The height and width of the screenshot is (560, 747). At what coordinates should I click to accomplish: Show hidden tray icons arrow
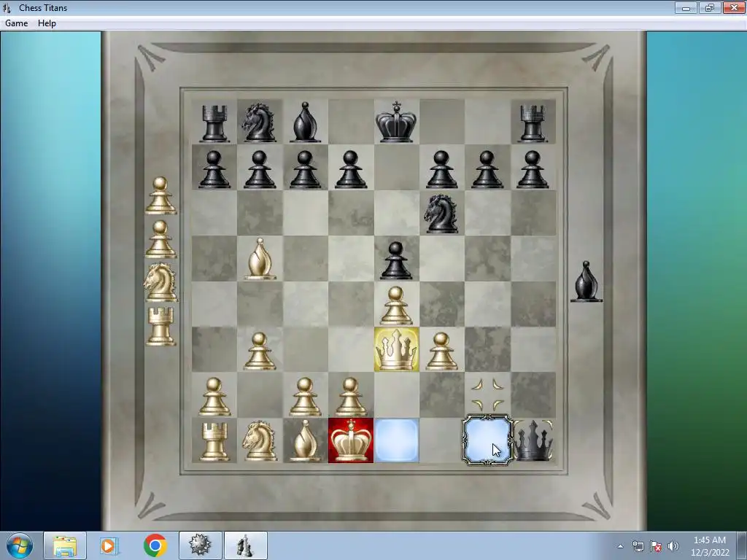coord(620,546)
